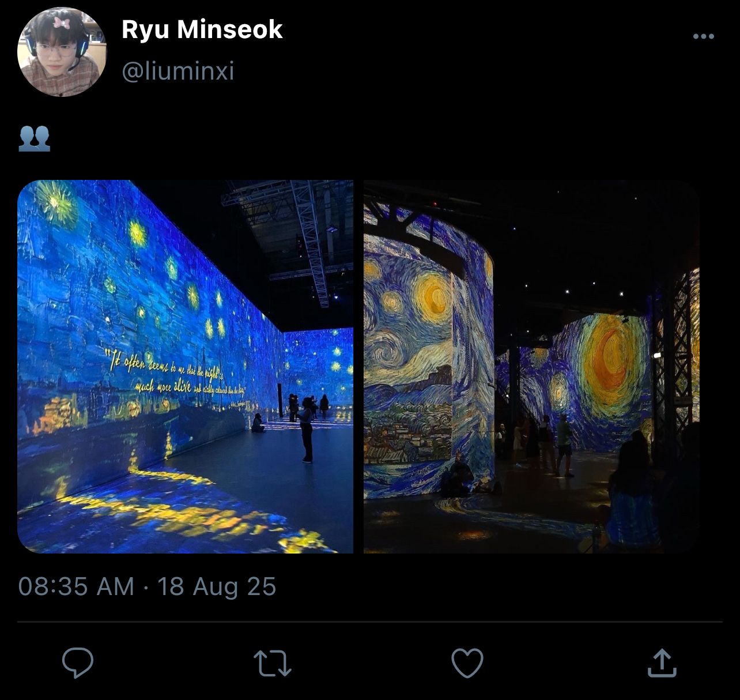The image size is (740, 700).
Task: Open the share upload-arrow icon
Action: (x=662, y=663)
